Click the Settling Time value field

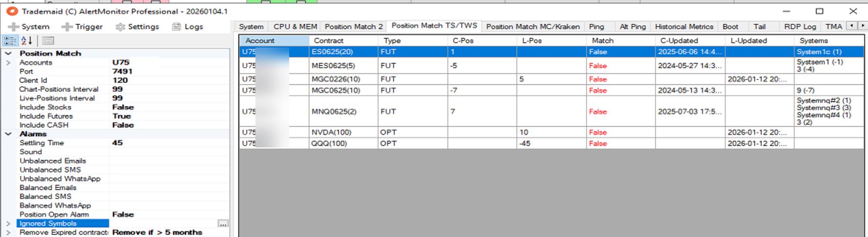click(169, 143)
